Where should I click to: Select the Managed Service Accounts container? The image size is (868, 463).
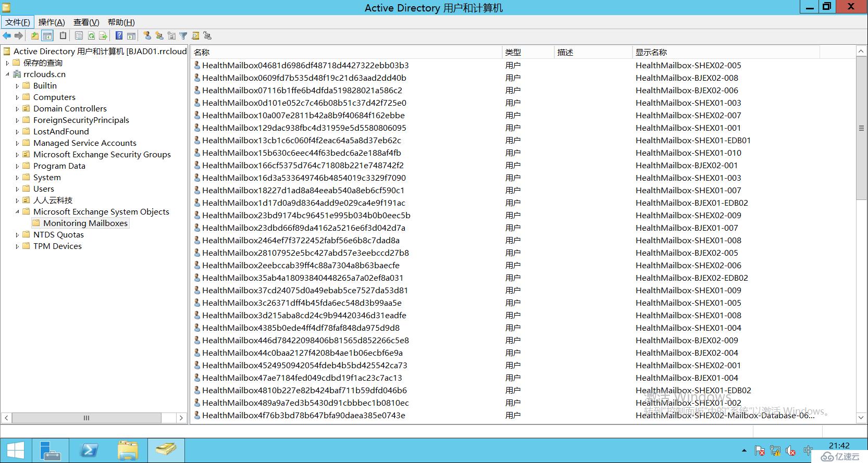(x=85, y=143)
